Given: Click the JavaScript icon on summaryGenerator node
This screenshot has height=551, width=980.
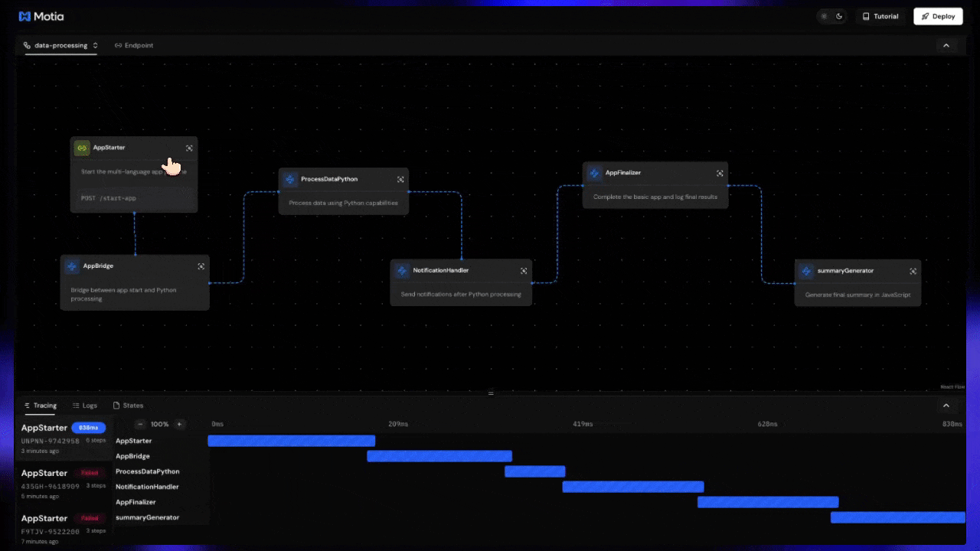Looking at the screenshot, I should (x=805, y=270).
